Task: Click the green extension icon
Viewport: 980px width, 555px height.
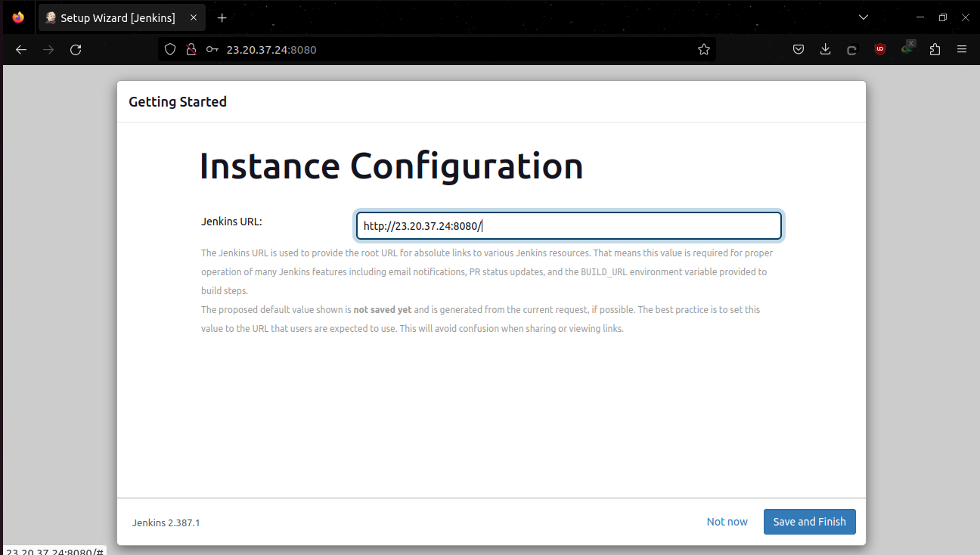Action: [907, 48]
